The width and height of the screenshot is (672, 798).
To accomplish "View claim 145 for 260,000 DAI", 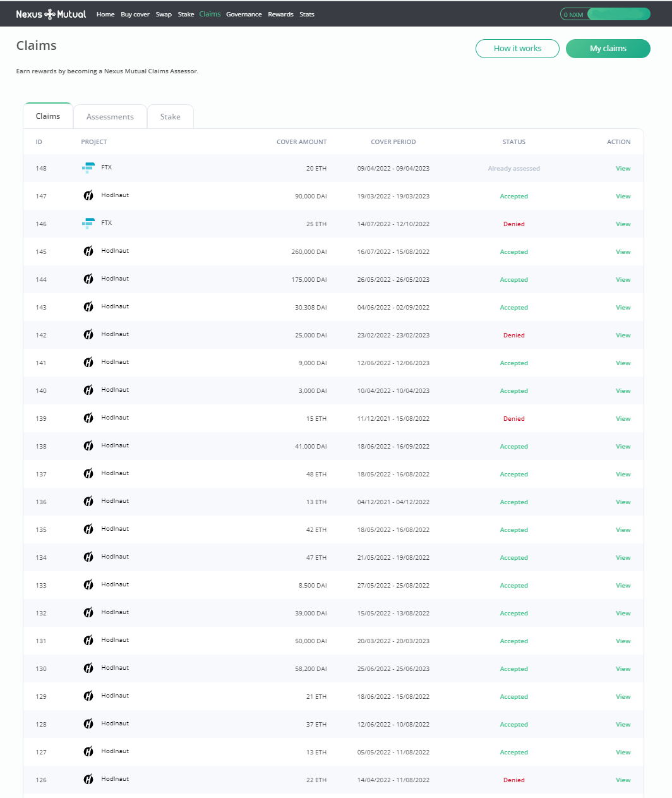I will 623,252.
